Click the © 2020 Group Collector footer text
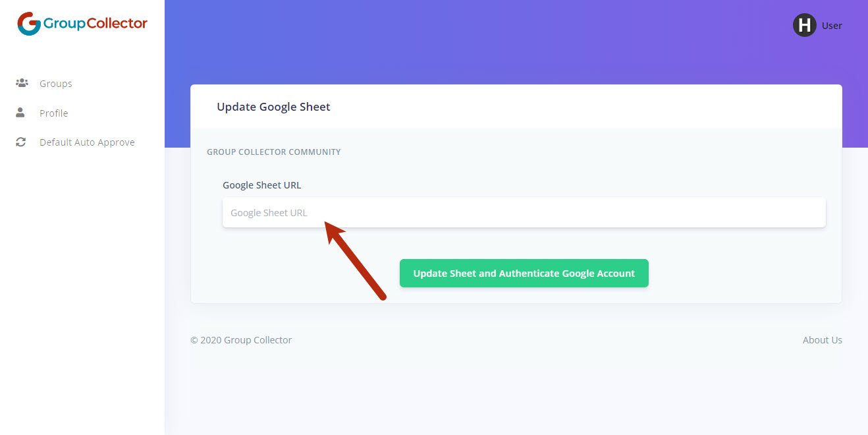868x435 pixels. coord(241,340)
